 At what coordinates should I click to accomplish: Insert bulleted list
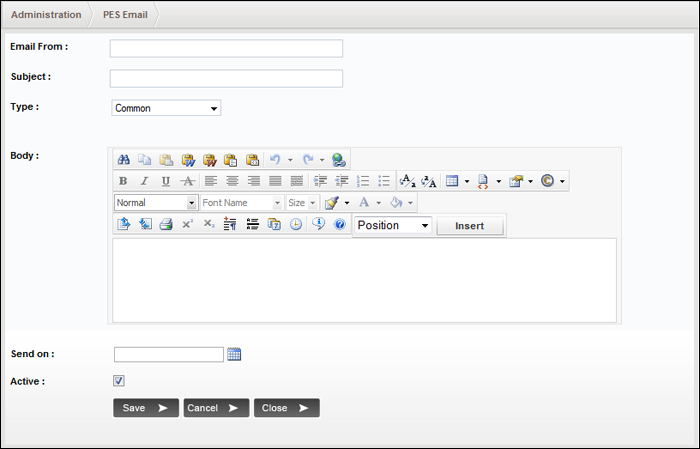coord(384,181)
